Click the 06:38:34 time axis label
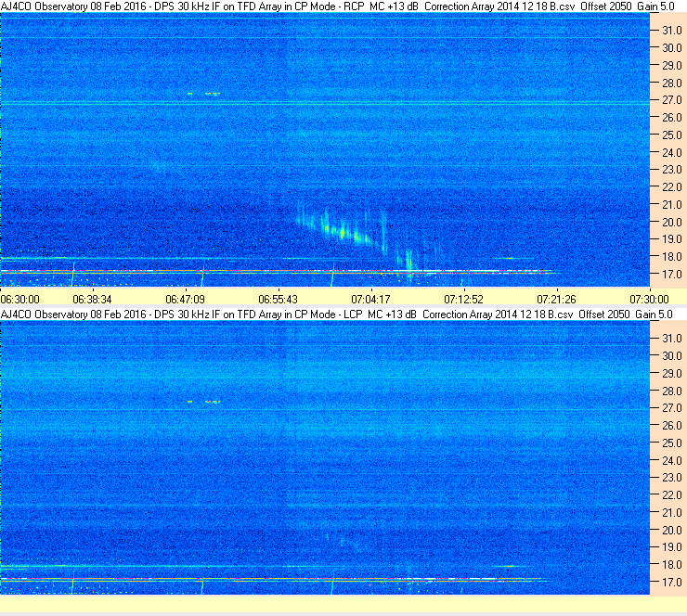This screenshot has height=616, width=687. click(x=92, y=300)
